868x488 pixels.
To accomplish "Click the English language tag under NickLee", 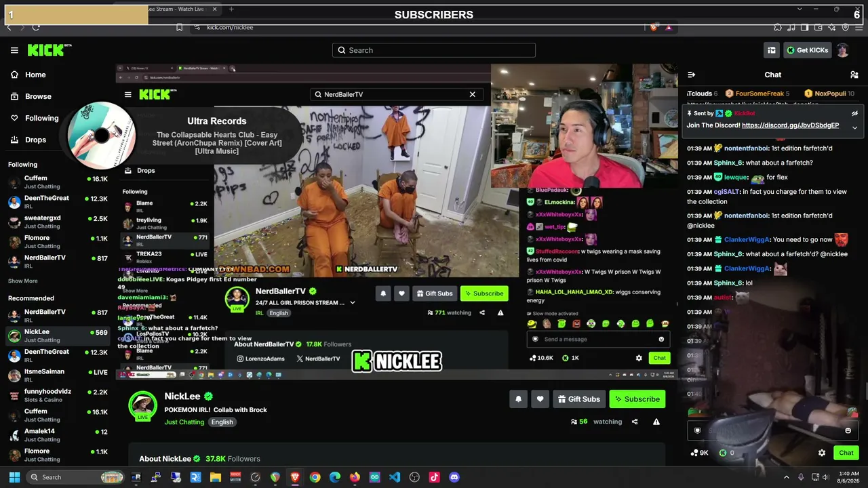I will click(222, 422).
